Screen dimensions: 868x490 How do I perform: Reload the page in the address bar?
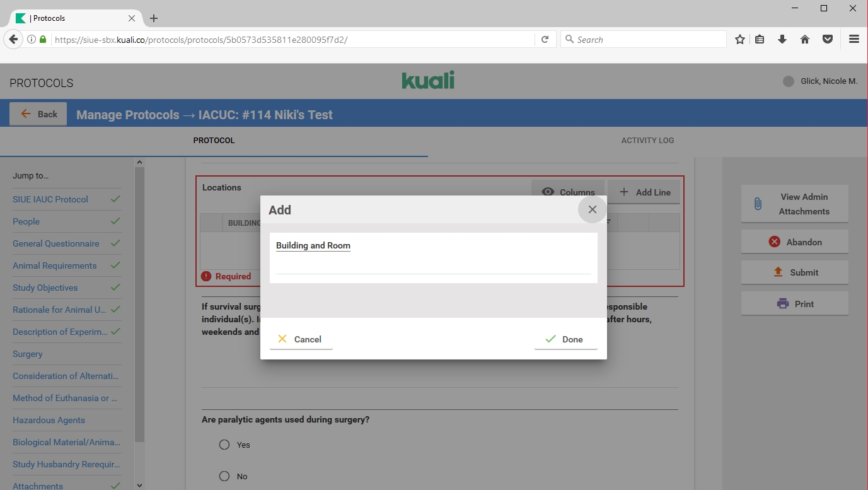[545, 39]
